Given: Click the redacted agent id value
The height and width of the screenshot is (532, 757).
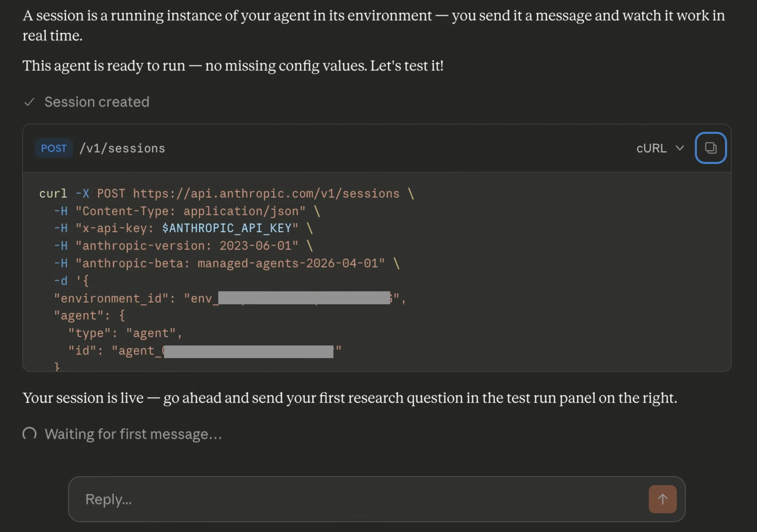Looking at the screenshot, I should pyautogui.click(x=248, y=352).
